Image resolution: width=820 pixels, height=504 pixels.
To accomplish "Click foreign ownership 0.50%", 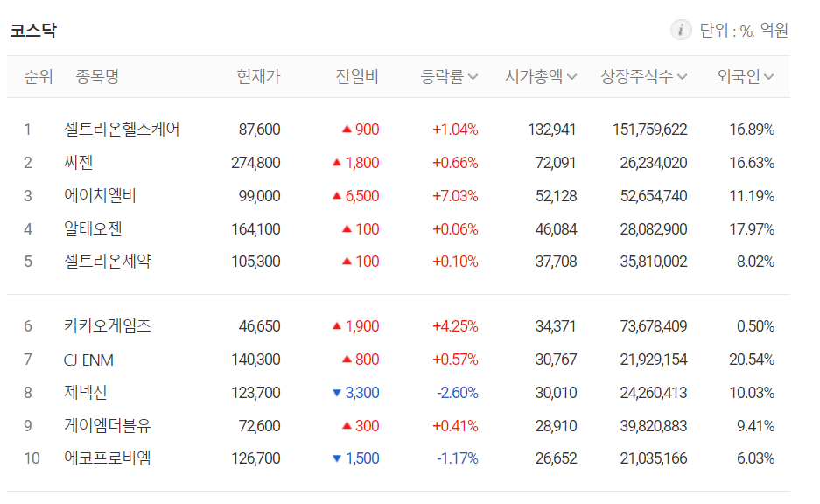I will point(755,326).
